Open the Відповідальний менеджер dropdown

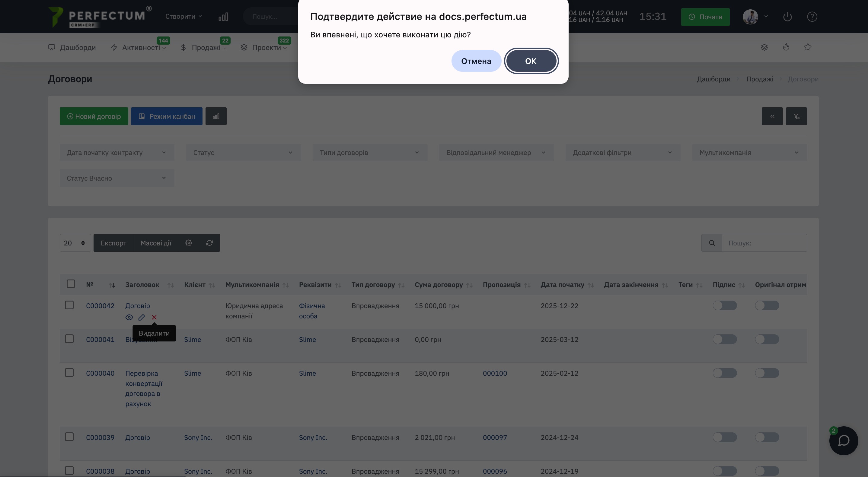(x=496, y=153)
